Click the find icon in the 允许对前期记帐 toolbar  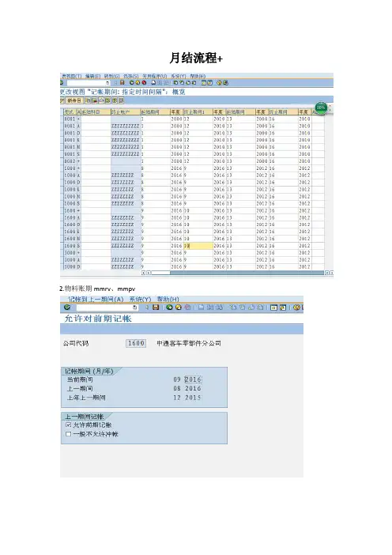[209, 308]
